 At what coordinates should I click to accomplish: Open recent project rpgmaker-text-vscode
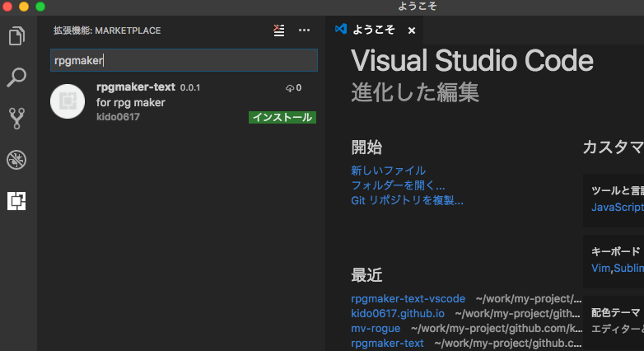click(408, 298)
